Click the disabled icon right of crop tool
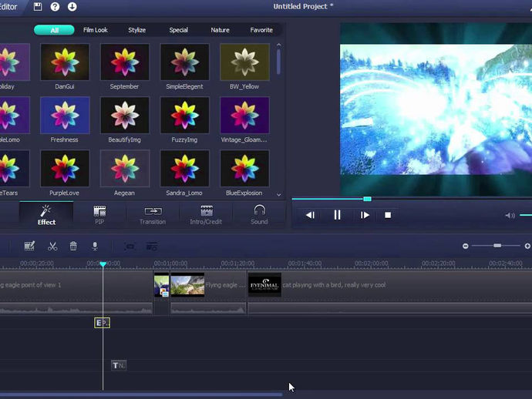Viewport: 532px width, 399px height. 151,246
